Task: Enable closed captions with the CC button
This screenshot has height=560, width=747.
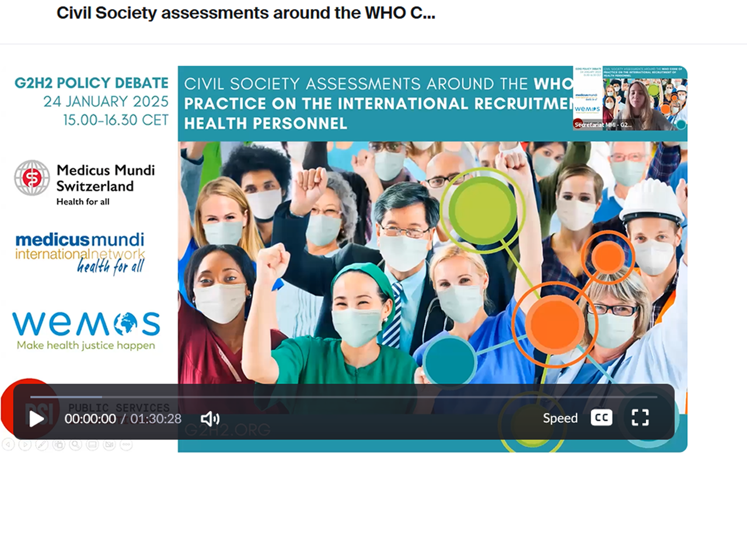Action: 601,418
